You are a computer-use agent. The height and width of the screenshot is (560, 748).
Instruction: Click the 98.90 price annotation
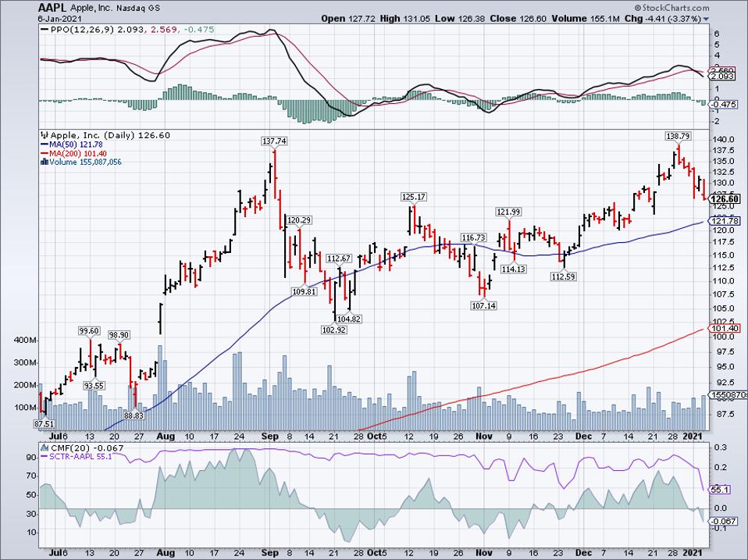[x=119, y=335]
